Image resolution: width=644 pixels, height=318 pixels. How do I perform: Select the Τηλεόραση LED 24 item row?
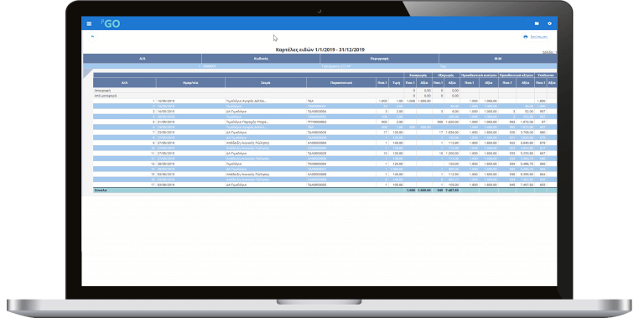[320, 65]
